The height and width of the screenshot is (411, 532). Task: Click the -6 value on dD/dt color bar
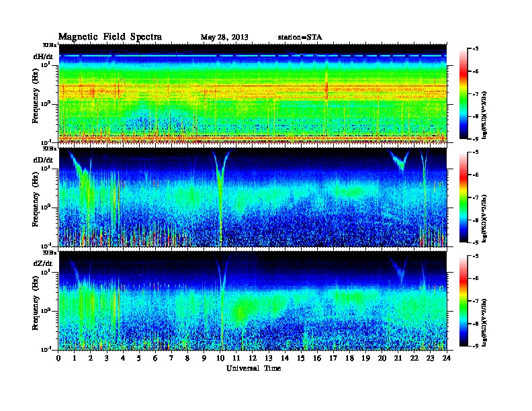[476, 175]
